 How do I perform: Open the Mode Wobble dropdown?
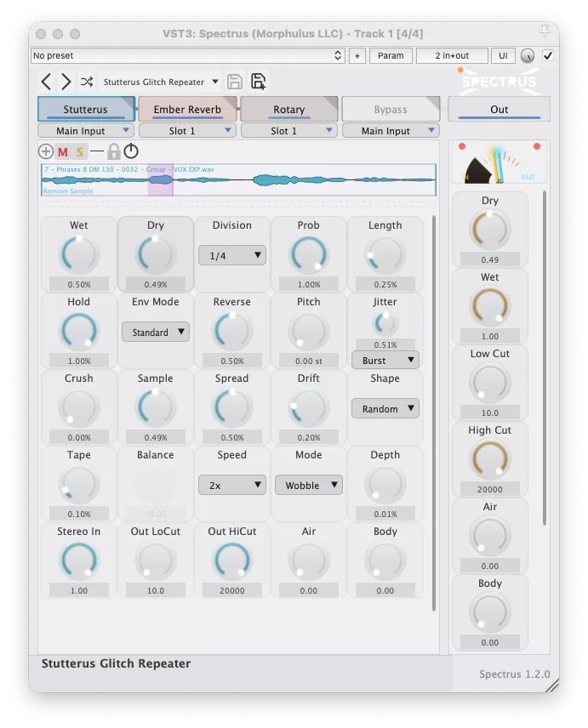coord(309,485)
